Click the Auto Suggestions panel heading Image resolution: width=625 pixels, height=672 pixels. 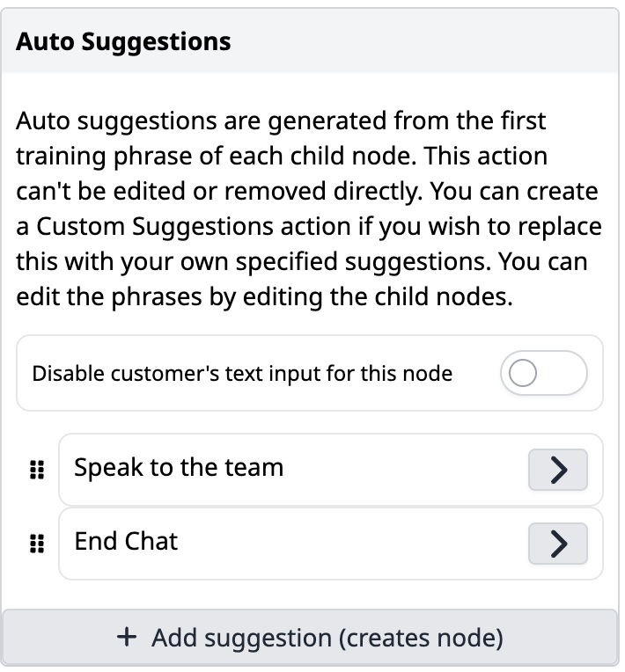click(x=123, y=41)
